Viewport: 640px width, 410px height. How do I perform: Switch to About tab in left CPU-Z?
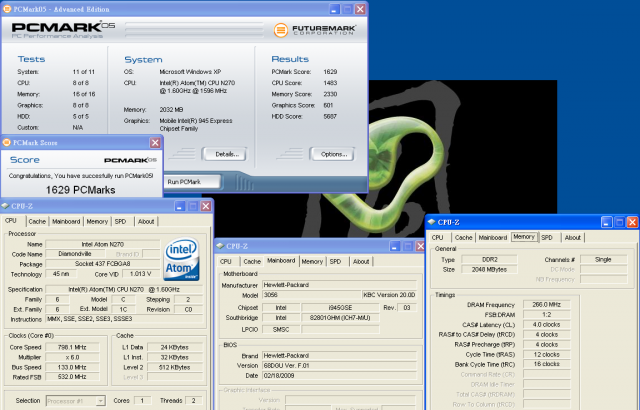[x=146, y=222]
